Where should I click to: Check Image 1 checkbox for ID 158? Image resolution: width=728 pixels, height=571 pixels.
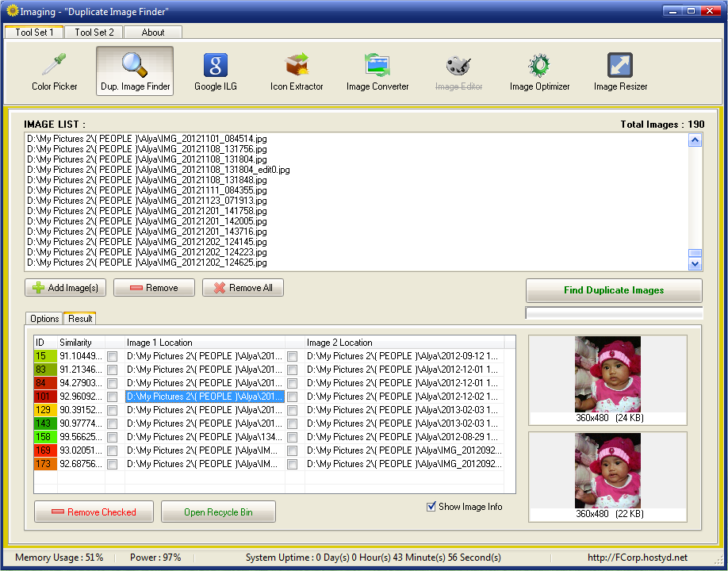click(113, 437)
